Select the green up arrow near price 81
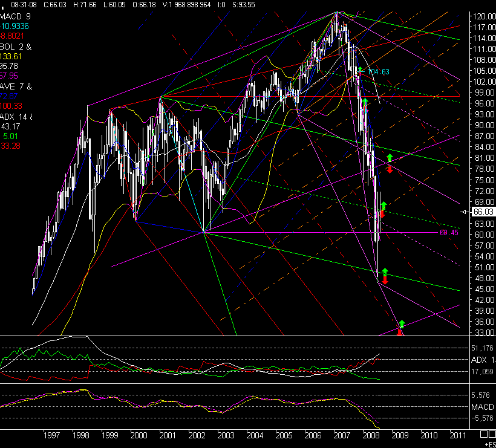This screenshot has width=496, height=448. click(x=391, y=158)
